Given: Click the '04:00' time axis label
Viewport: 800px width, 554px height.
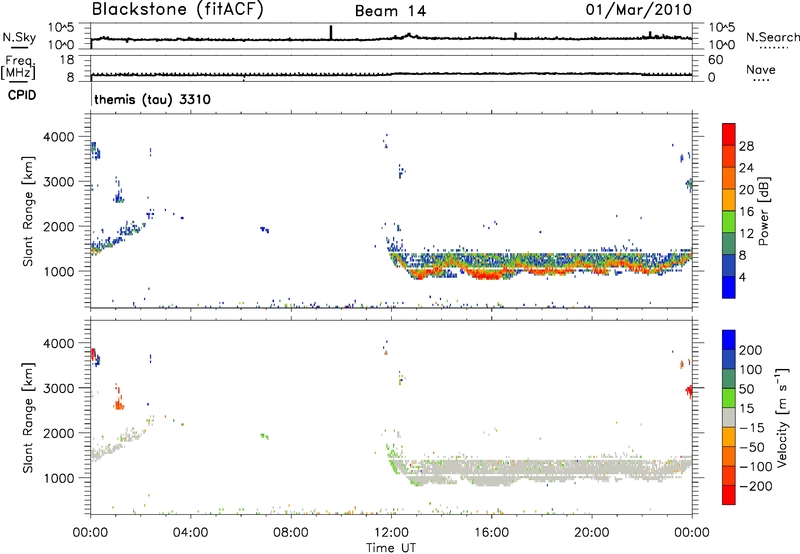Looking at the screenshot, I should point(190,533).
